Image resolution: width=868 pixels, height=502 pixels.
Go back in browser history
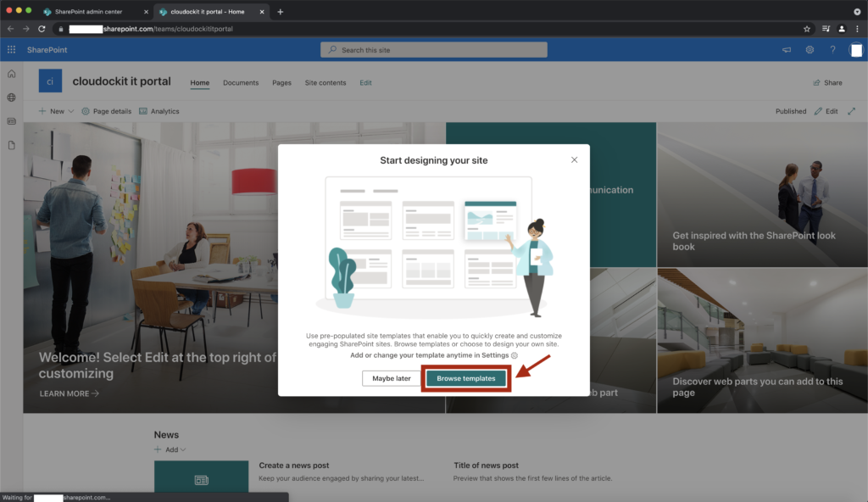[x=10, y=29]
